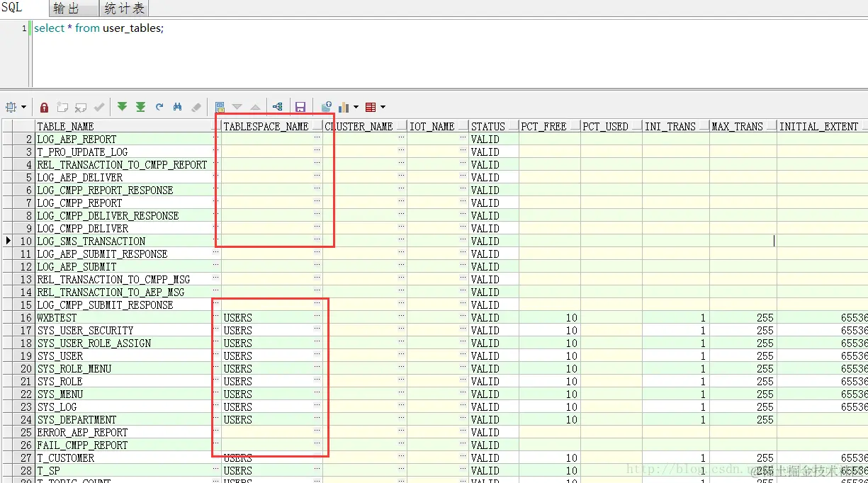This screenshot has height=483, width=868.
Task: Click the post changes checkmark icon
Action: click(x=99, y=107)
